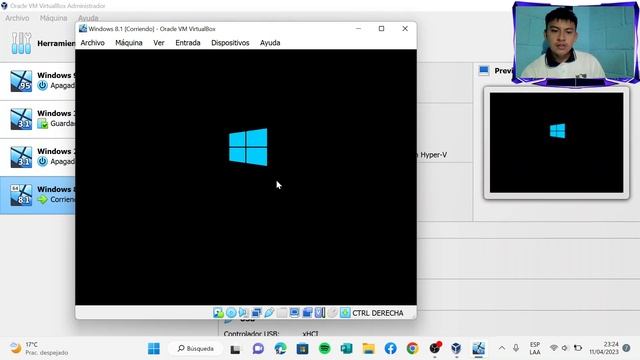Image resolution: width=640 pixels, height=360 pixels.
Task: Open Archivo menu in VirtualBox Administrador window
Action: 17,18
